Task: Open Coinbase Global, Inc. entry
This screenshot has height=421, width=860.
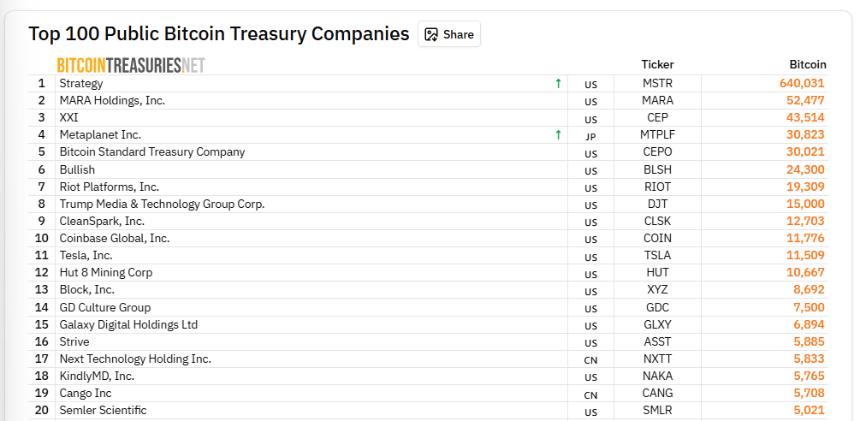Action: click(x=114, y=238)
